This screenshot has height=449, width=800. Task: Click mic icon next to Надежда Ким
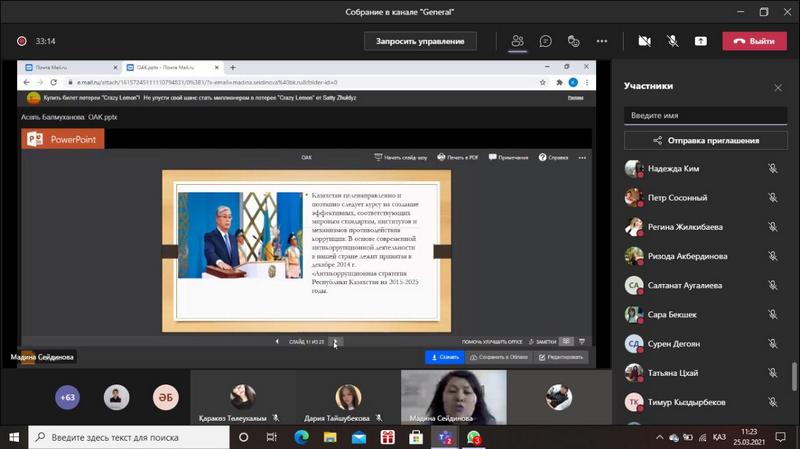pos(772,168)
